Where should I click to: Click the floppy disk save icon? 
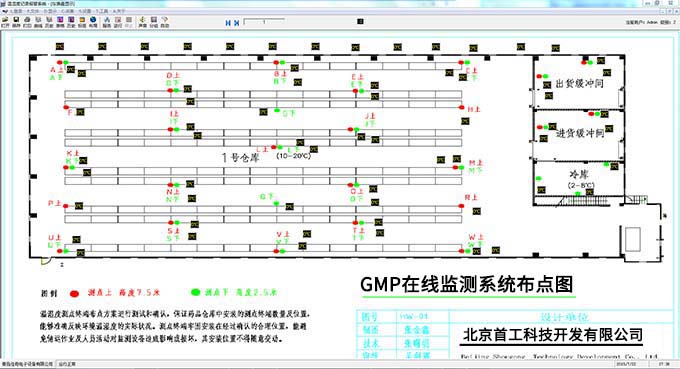16,20
